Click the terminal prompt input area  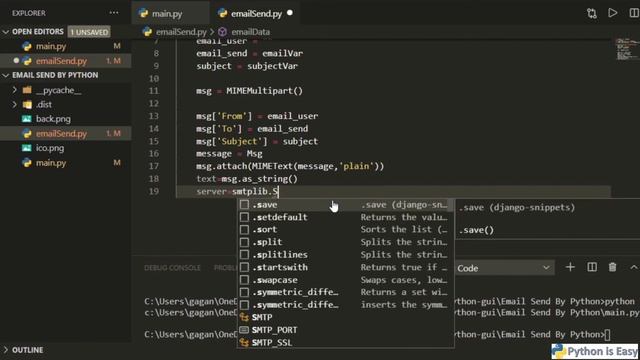(x=608, y=335)
